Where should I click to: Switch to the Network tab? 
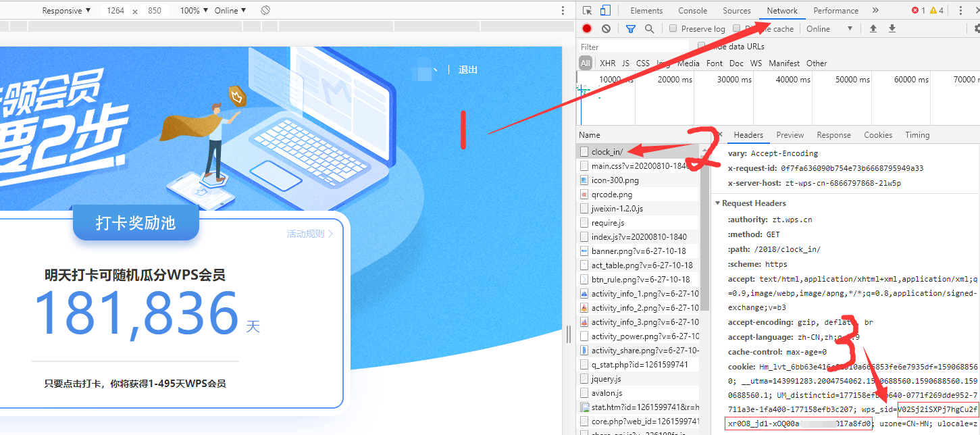point(782,10)
